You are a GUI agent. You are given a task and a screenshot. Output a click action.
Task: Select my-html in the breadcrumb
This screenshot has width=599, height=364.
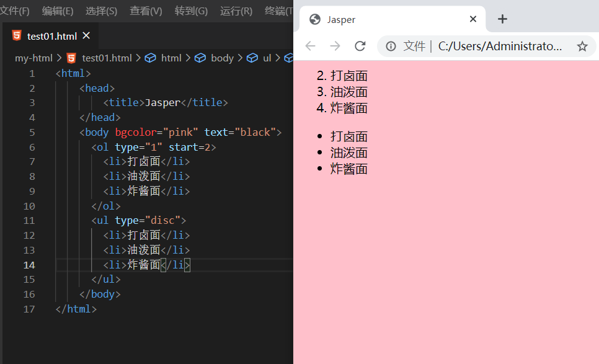35,58
